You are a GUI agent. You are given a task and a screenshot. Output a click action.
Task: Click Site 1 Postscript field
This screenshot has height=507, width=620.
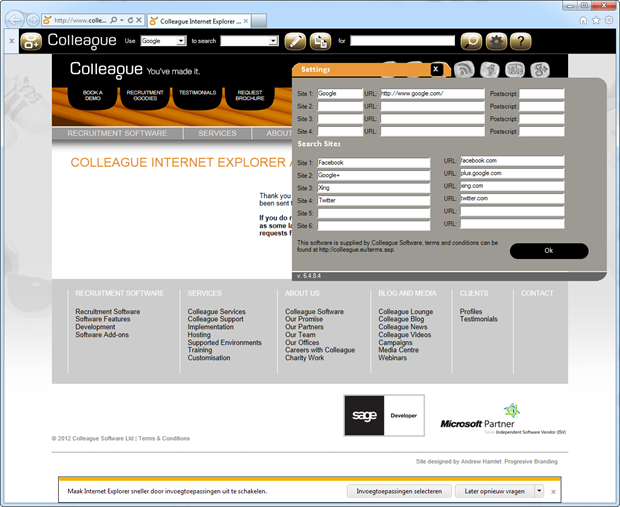pos(542,94)
